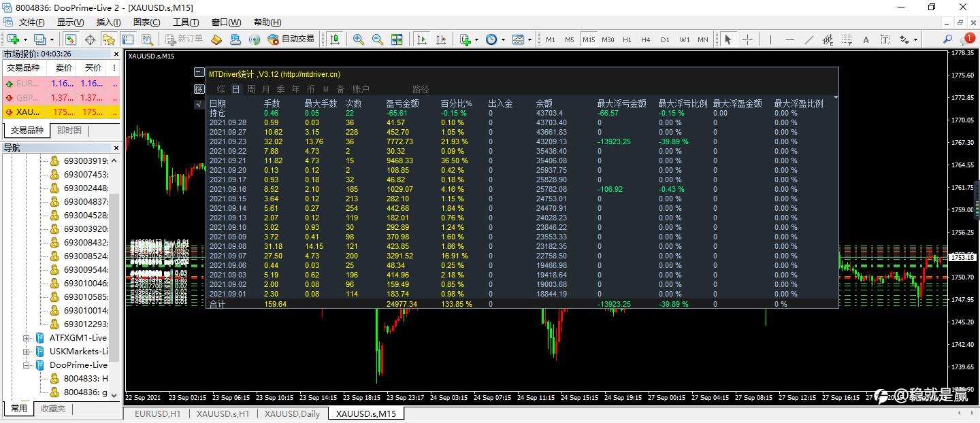
Task: Switch timeframe to H1
Action: coord(627,39)
